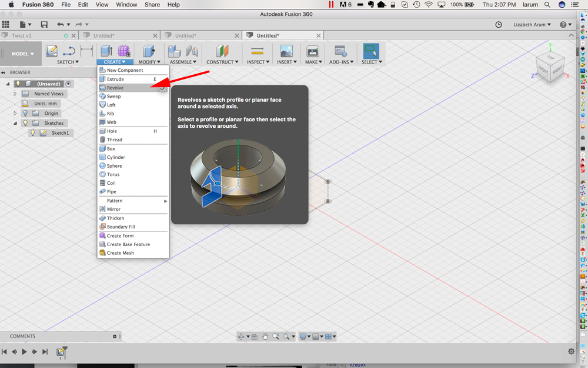This screenshot has height=368, width=588.
Task: Expand the Origin folder arrow
Action: 15,113
